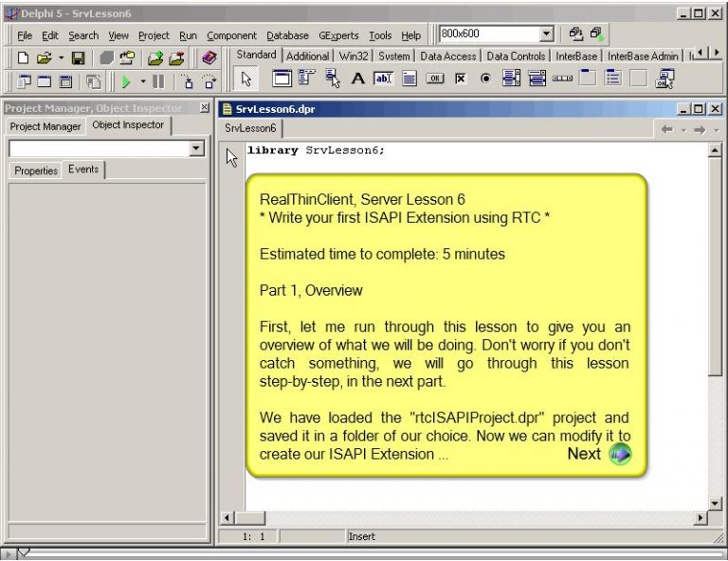728x561 pixels.
Task: Open the File menu
Action: 25,36
